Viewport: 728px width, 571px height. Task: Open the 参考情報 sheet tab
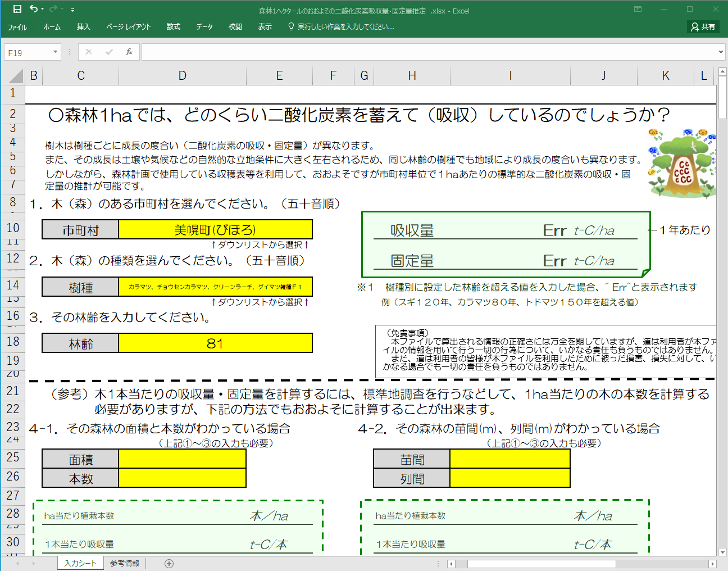124,563
